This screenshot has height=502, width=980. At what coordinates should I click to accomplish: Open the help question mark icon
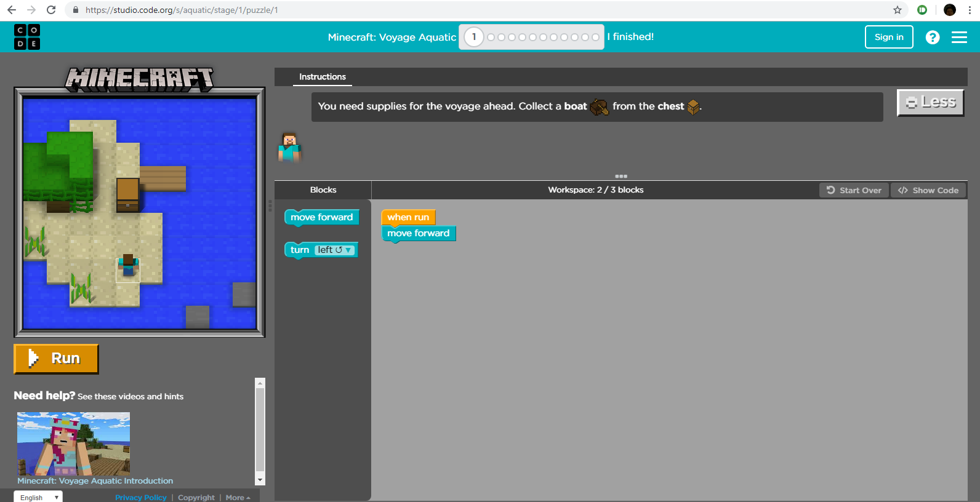933,38
